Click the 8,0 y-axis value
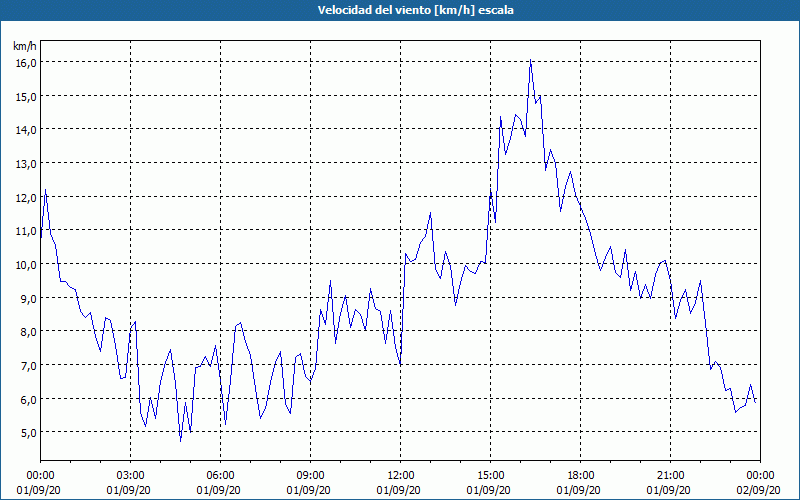 (29, 332)
